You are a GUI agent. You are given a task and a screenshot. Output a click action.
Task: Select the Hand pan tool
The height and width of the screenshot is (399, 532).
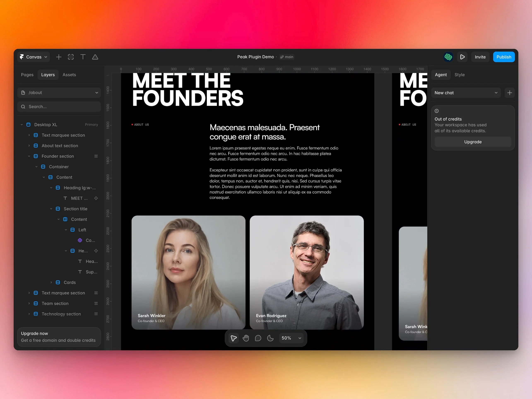(x=246, y=338)
